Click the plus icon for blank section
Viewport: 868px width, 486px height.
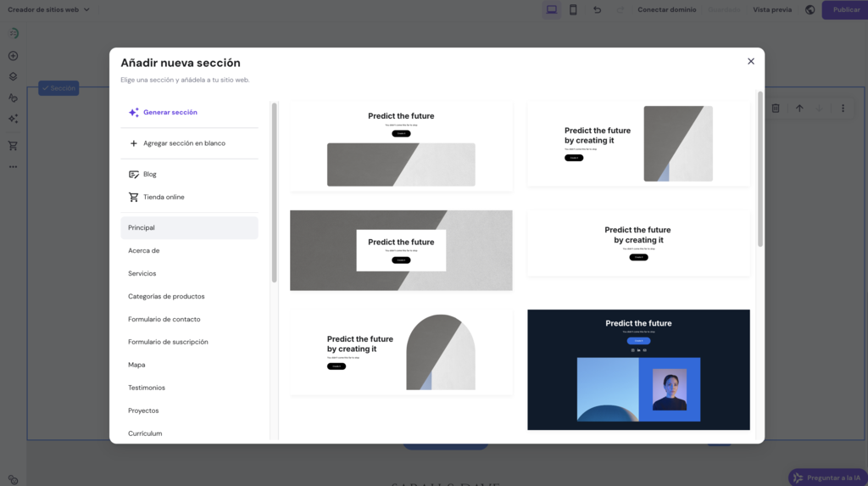tap(133, 143)
